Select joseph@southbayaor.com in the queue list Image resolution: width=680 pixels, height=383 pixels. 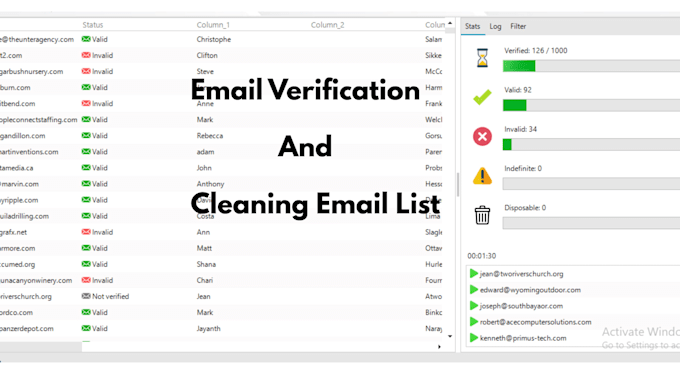tap(521, 306)
